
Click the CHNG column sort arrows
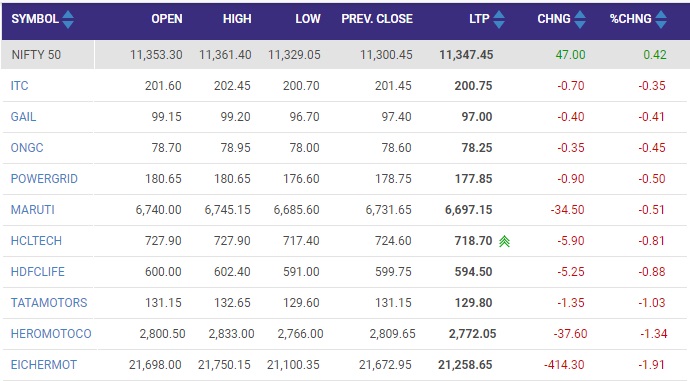coord(580,19)
